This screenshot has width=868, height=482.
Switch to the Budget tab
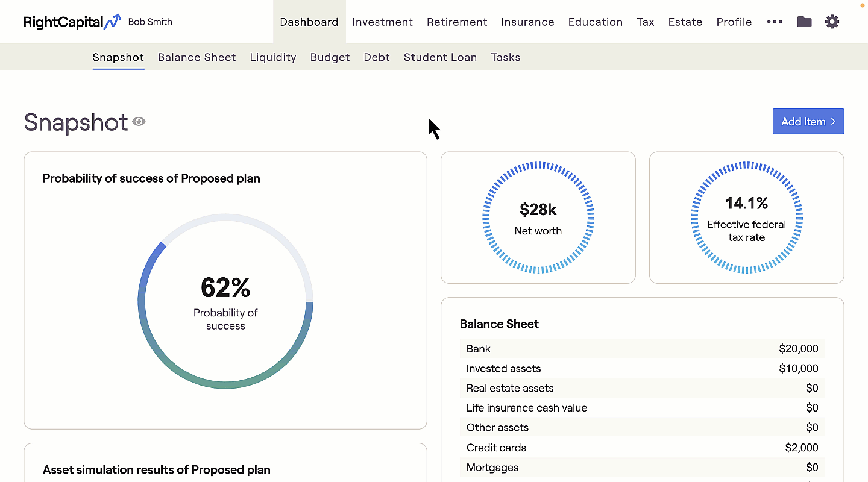point(330,57)
